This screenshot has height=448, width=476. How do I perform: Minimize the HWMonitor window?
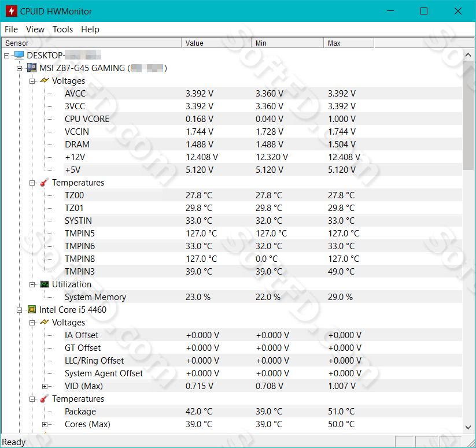[390, 11]
